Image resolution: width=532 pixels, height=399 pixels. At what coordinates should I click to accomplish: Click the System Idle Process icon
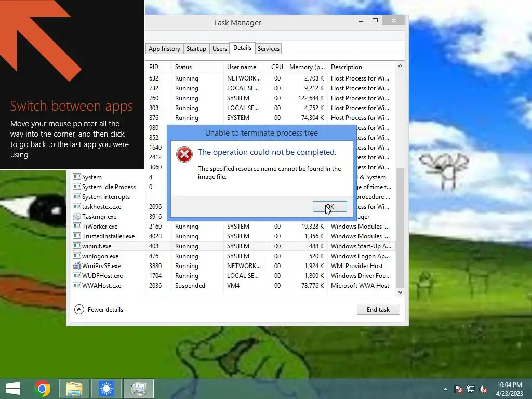click(x=77, y=187)
